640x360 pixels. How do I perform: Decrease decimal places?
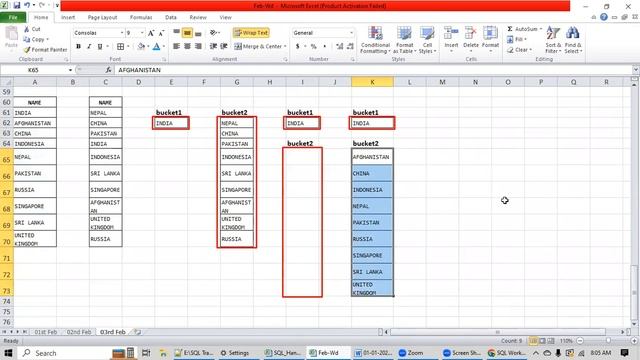pos(350,47)
